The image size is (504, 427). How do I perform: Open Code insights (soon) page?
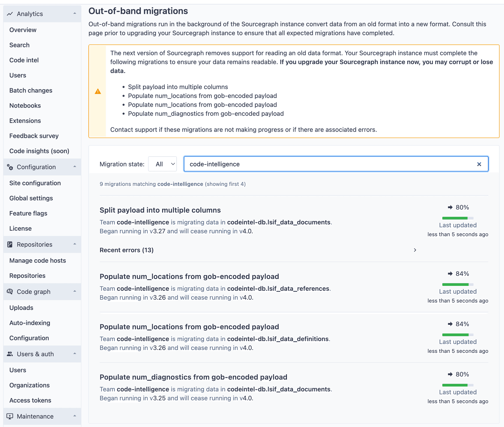point(39,151)
